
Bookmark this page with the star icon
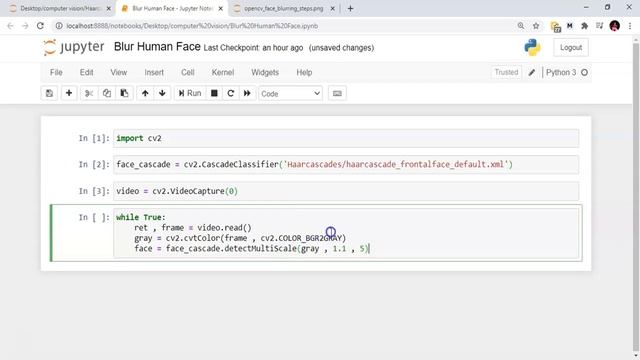[536, 26]
